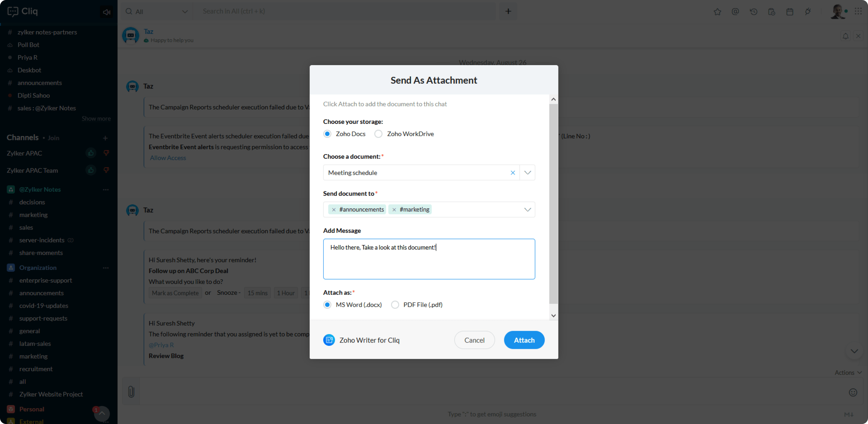Image resolution: width=868 pixels, height=424 pixels.
Task: Open history via the clock icon
Action: (x=754, y=12)
